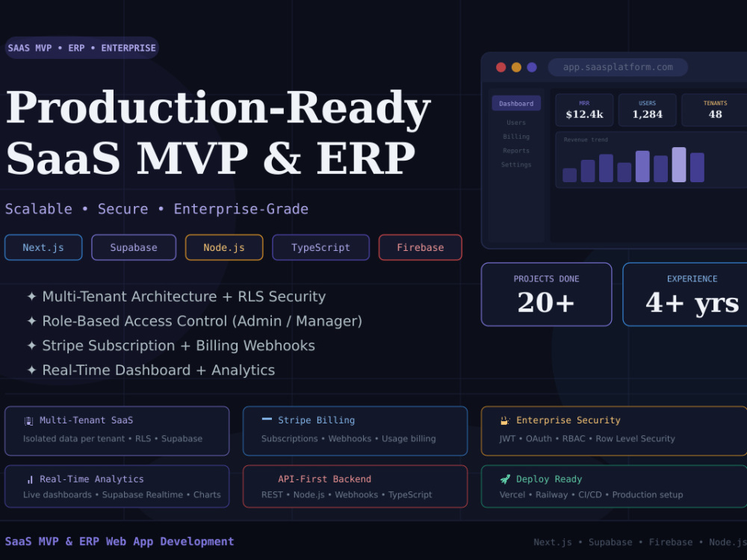
Task: Click the PROJECTS DONE 20+ card
Action: pyautogui.click(x=547, y=294)
